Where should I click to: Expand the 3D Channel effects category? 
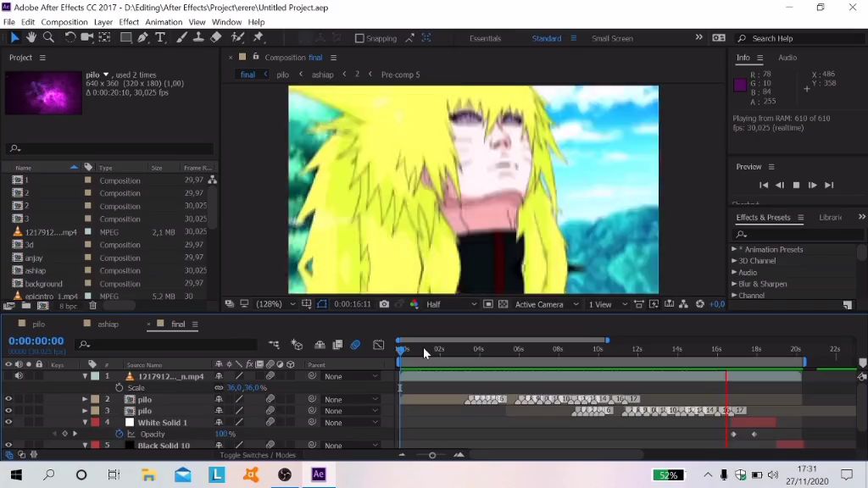[x=734, y=261]
